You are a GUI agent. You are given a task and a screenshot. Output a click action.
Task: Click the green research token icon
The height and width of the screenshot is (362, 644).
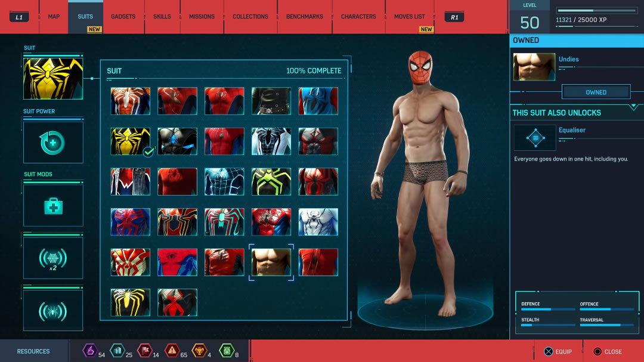(x=227, y=351)
